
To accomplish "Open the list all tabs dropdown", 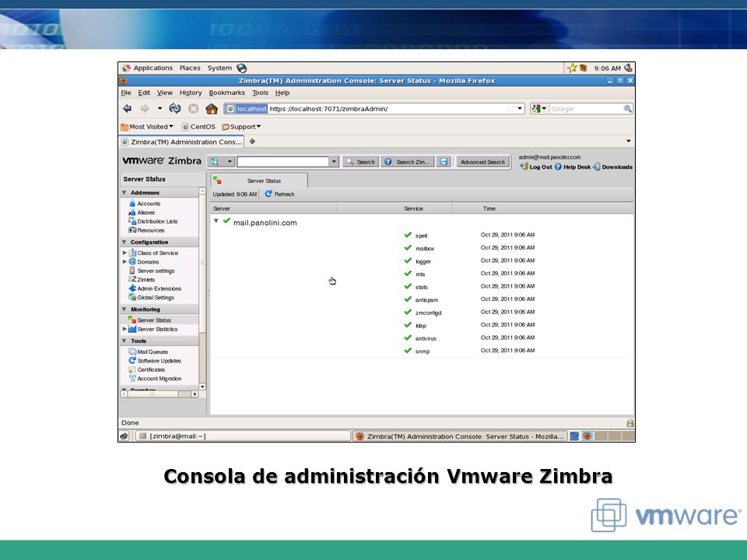I will [629, 141].
